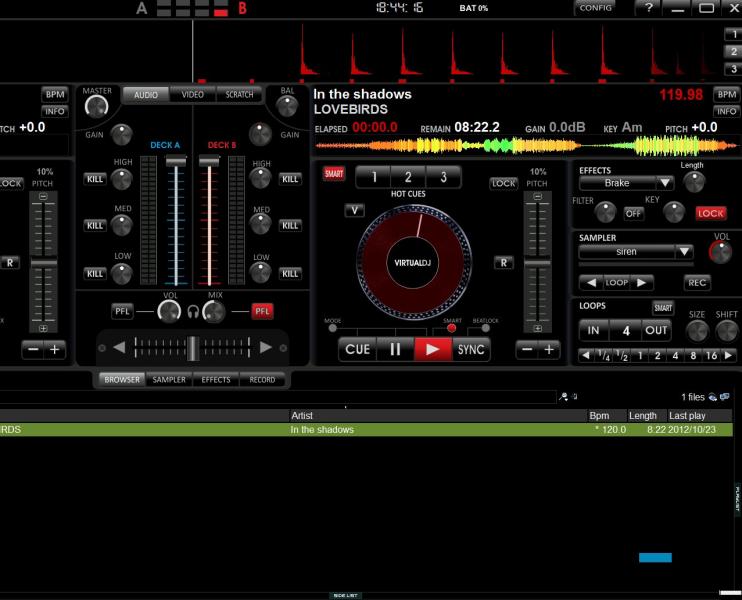Toggle the HIGH KILL button on deck A
Viewport: 742px width, 600px height.
(x=95, y=179)
